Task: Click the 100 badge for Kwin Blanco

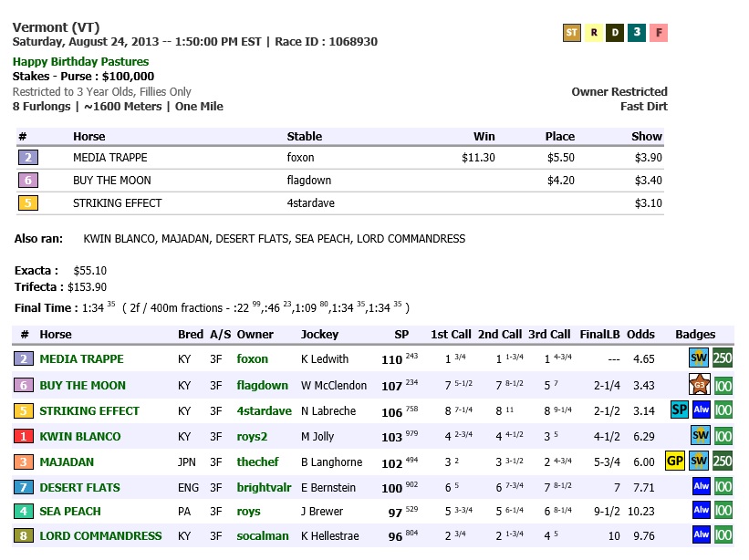Action: click(723, 436)
